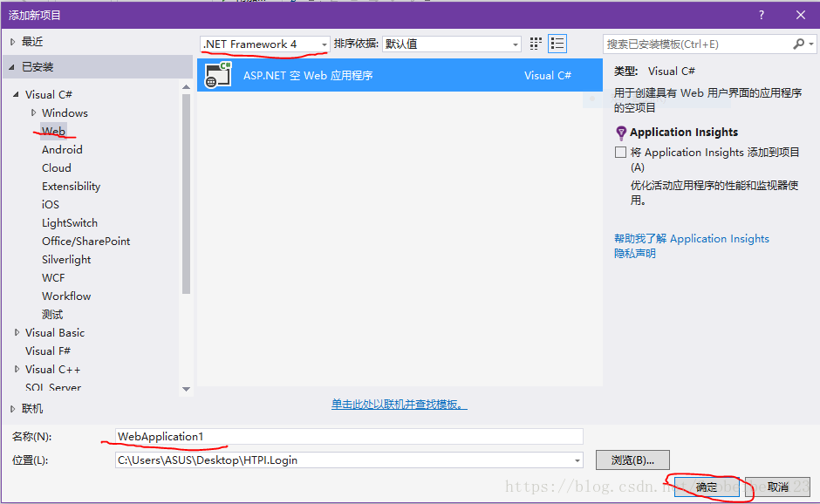This screenshot has width=820, height=504.
Task: Switch to small icons view
Action: tap(535, 44)
